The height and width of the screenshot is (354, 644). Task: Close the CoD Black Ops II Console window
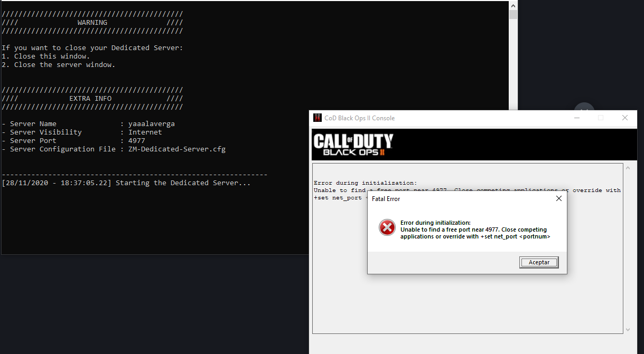click(x=625, y=118)
